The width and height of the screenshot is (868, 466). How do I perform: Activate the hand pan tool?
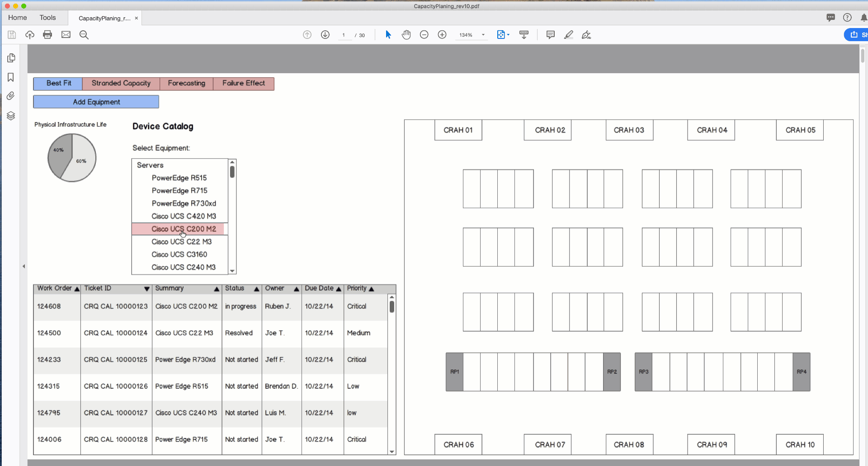click(406, 35)
